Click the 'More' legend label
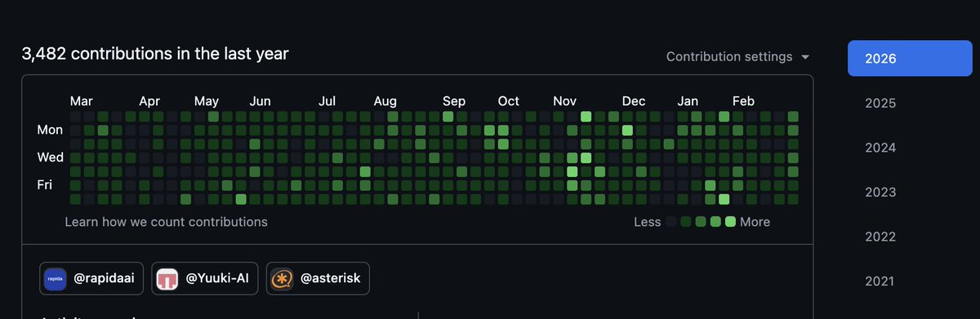This screenshot has height=319, width=980. 755,222
